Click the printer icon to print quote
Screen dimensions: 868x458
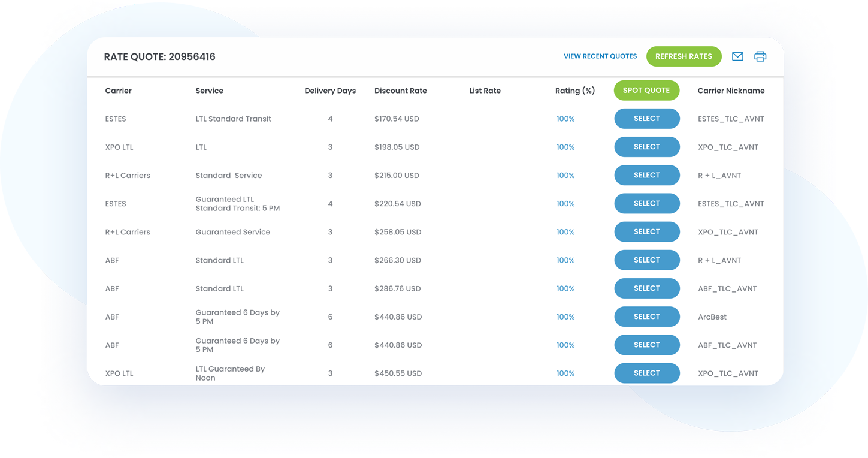pos(760,56)
